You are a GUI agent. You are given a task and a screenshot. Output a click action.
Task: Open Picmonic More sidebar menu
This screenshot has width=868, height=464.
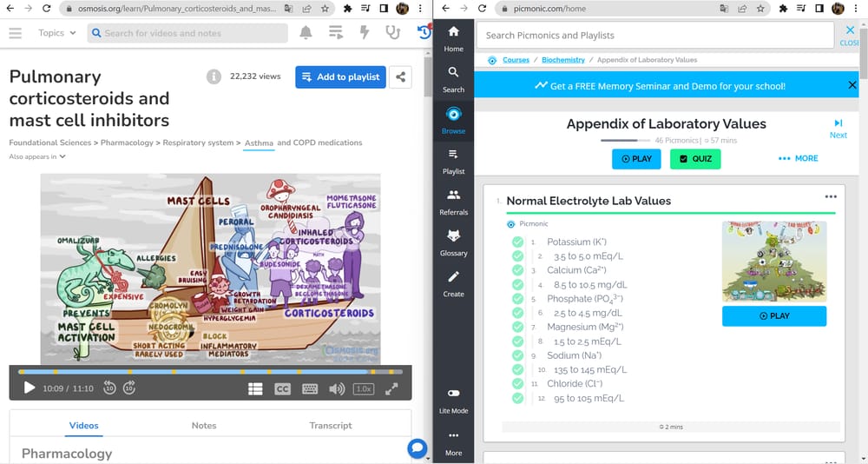pos(453,443)
